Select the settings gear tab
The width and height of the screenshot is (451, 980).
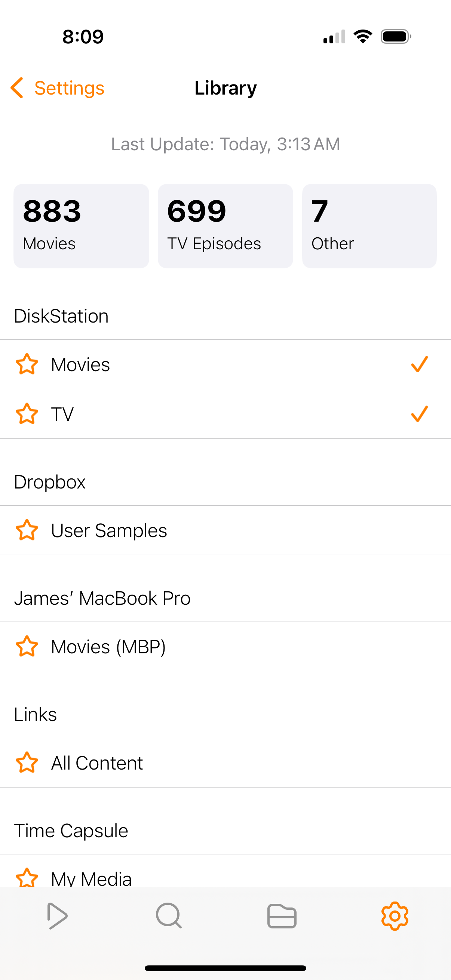coord(395,916)
